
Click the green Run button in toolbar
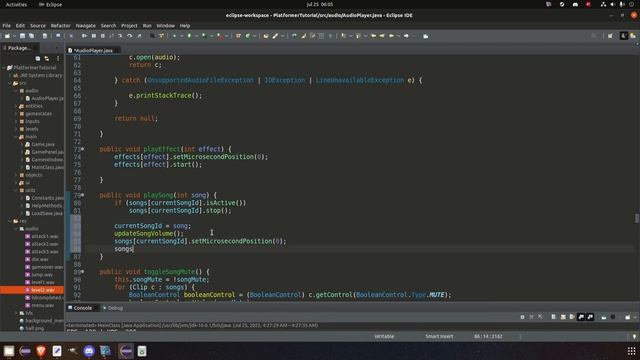[189, 36]
